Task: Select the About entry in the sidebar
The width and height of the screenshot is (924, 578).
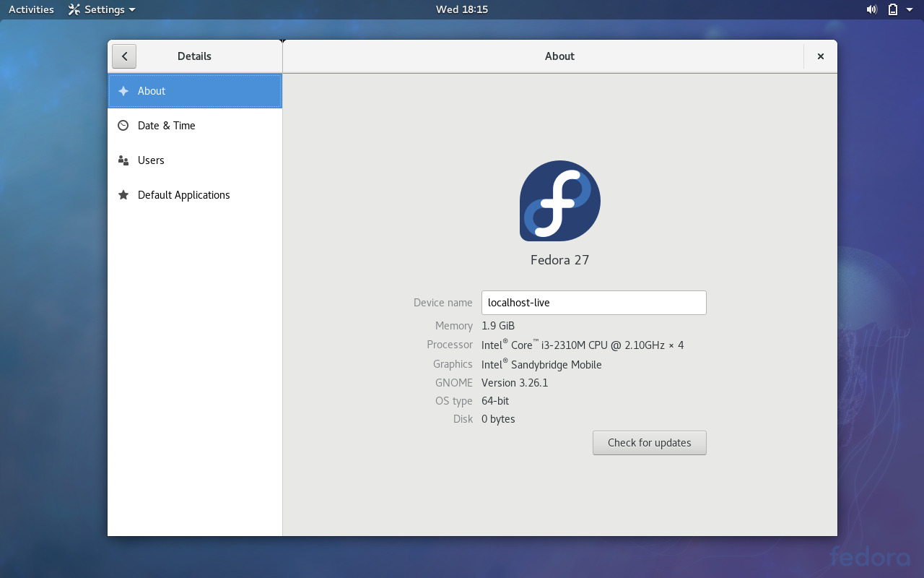Action: point(152,91)
